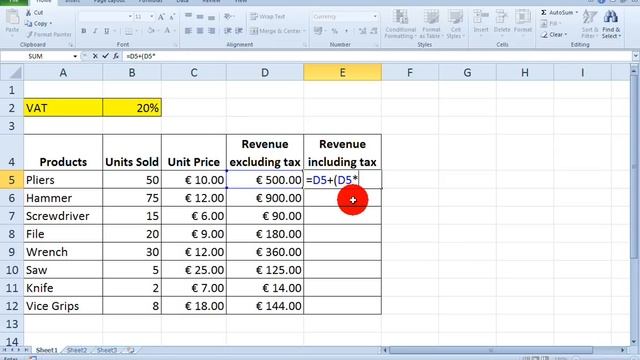
Task: Click row 5 header
Action: pyautogui.click(x=11, y=180)
